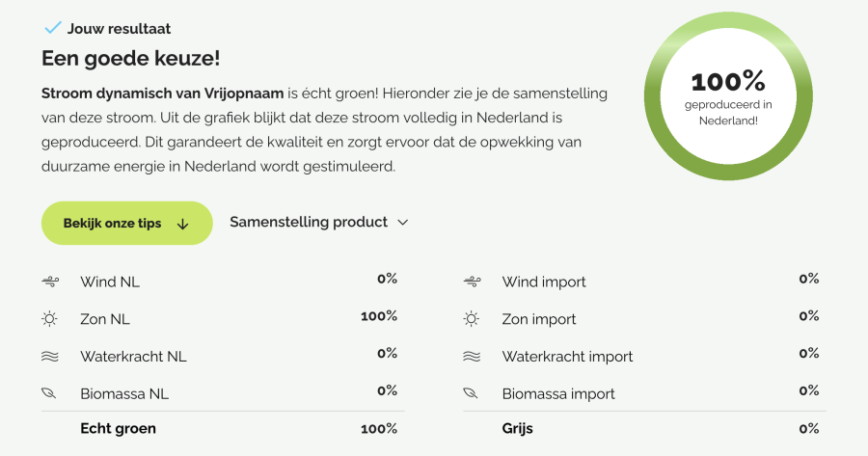The image size is (868, 456).
Task: Click the sun icon beside Zon import
Action: pyautogui.click(x=472, y=319)
